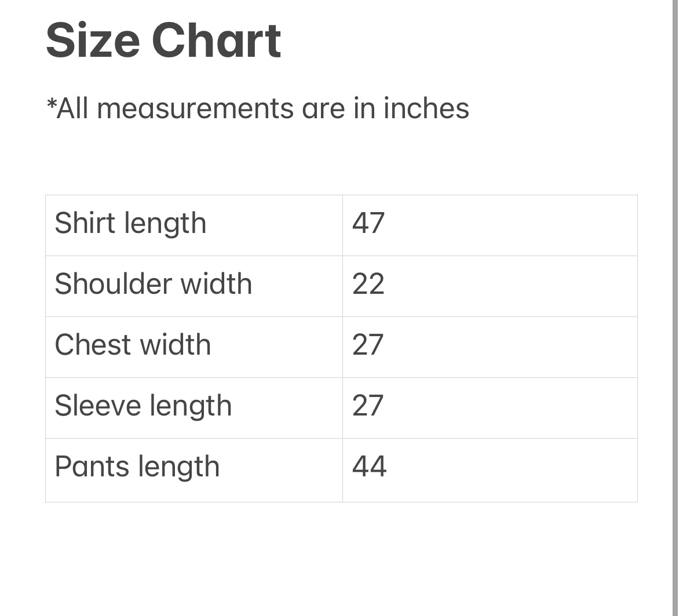The width and height of the screenshot is (683, 616).
Task: Select the Pants length row label
Action: tap(137, 467)
